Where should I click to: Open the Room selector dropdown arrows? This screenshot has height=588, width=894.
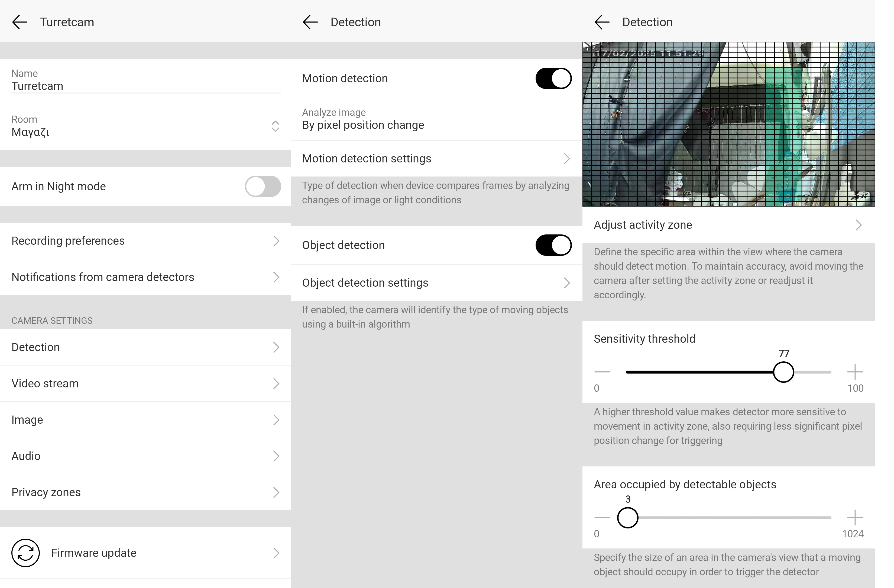pos(275,126)
